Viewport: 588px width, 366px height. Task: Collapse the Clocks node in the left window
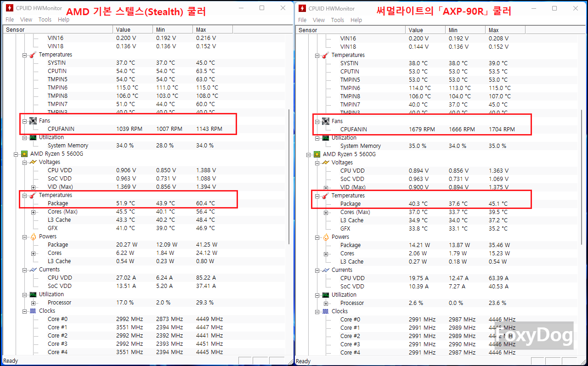[25, 311]
